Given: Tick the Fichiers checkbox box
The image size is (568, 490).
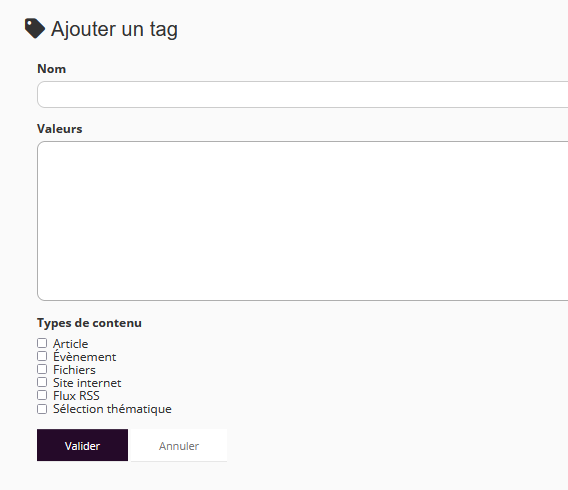Looking at the screenshot, I should click(x=42, y=369).
